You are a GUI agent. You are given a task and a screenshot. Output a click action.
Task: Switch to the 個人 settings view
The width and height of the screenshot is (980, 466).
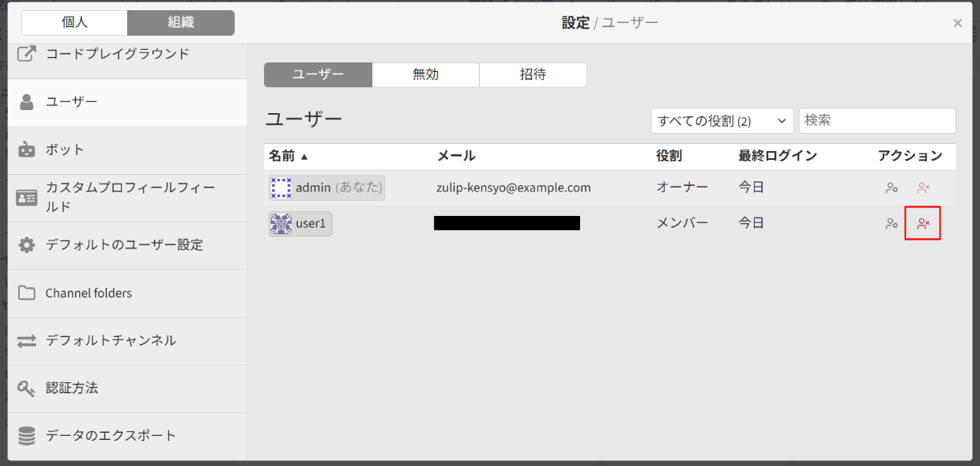point(74,22)
